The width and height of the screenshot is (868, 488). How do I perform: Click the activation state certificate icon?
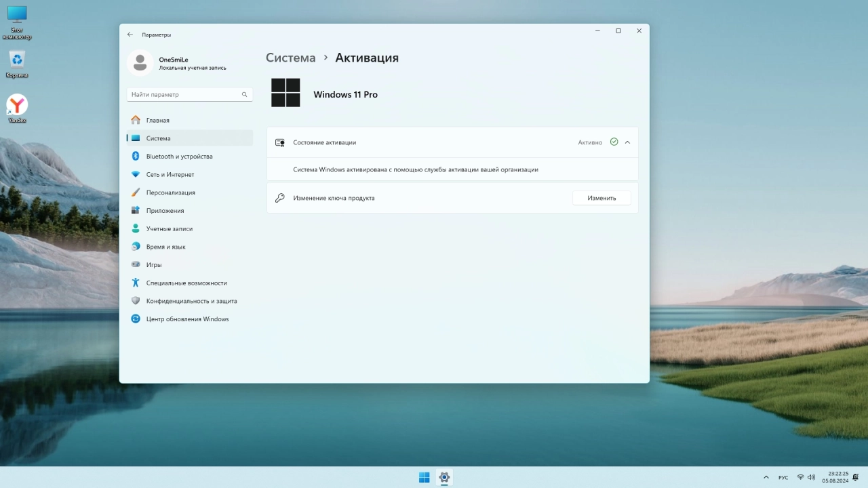tap(279, 142)
